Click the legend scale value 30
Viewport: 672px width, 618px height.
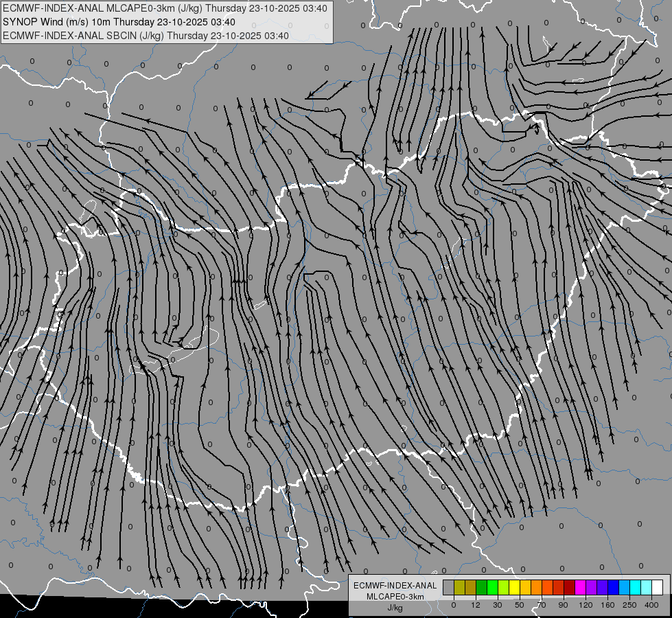tap(498, 605)
